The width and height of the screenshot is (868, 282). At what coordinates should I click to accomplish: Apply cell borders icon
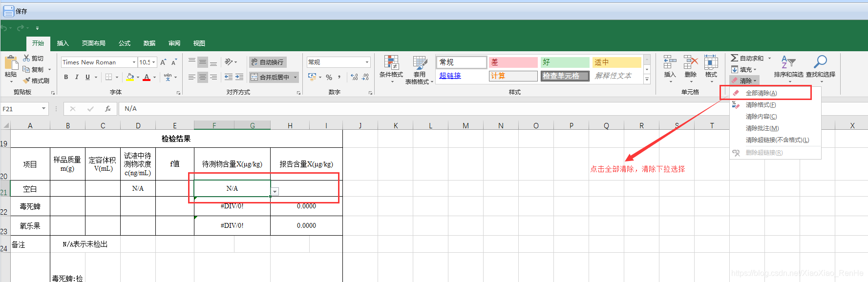coord(109,77)
